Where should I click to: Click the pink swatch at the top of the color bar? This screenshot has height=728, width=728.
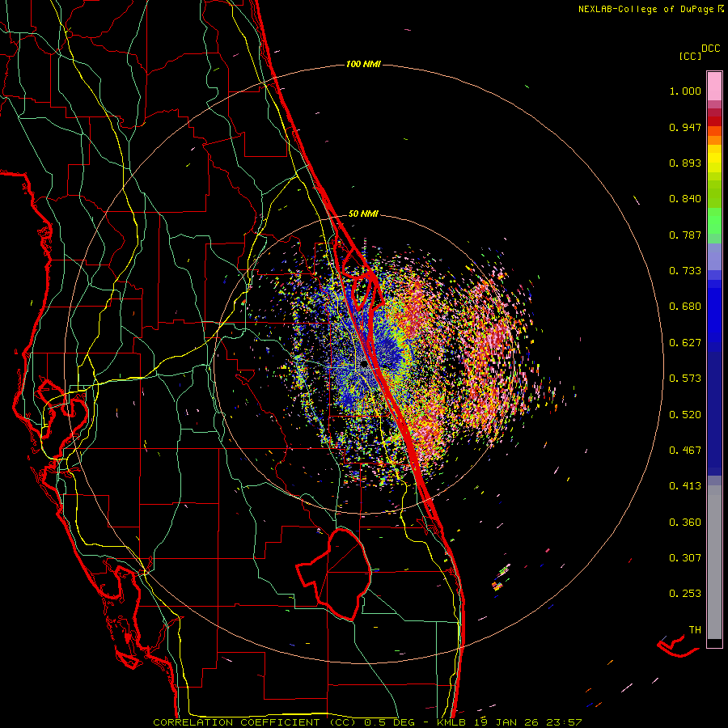(x=714, y=87)
